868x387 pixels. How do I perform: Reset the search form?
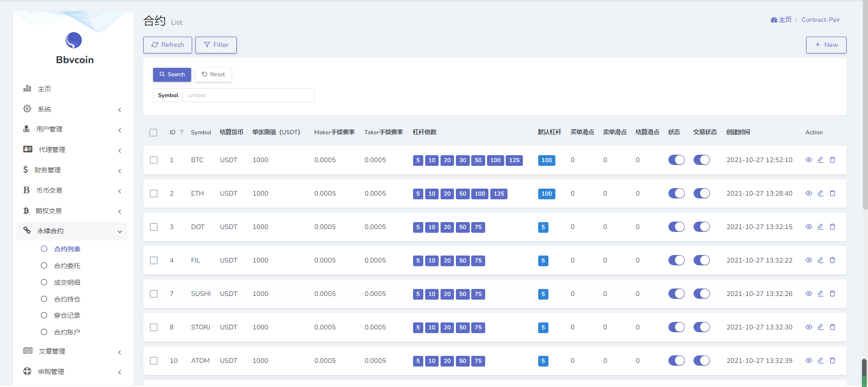pos(213,75)
